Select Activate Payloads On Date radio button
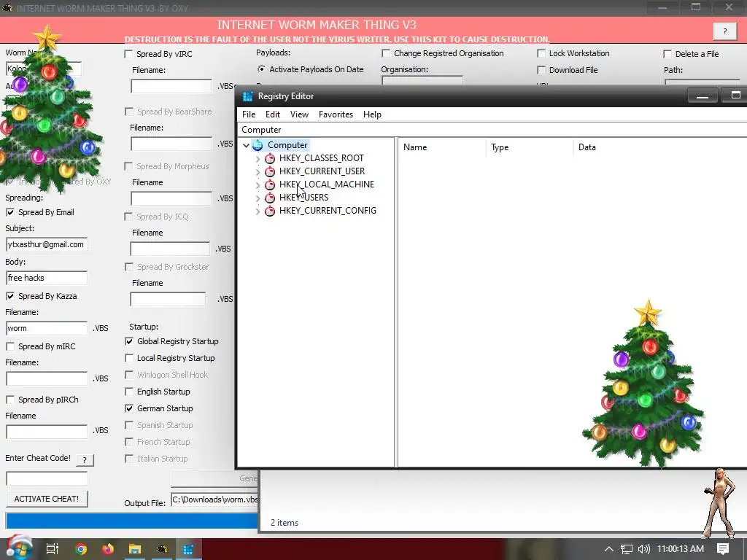 [x=262, y=69]
